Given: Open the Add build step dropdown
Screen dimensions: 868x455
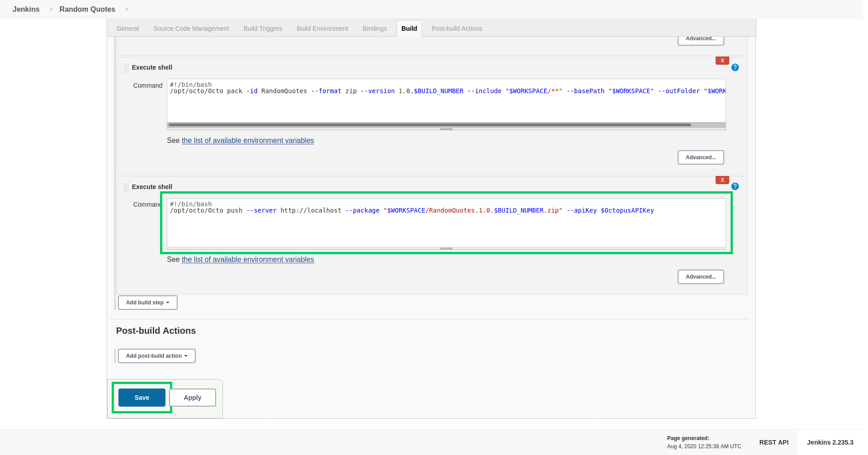Looking at the screenshot, I should [147, 303].
